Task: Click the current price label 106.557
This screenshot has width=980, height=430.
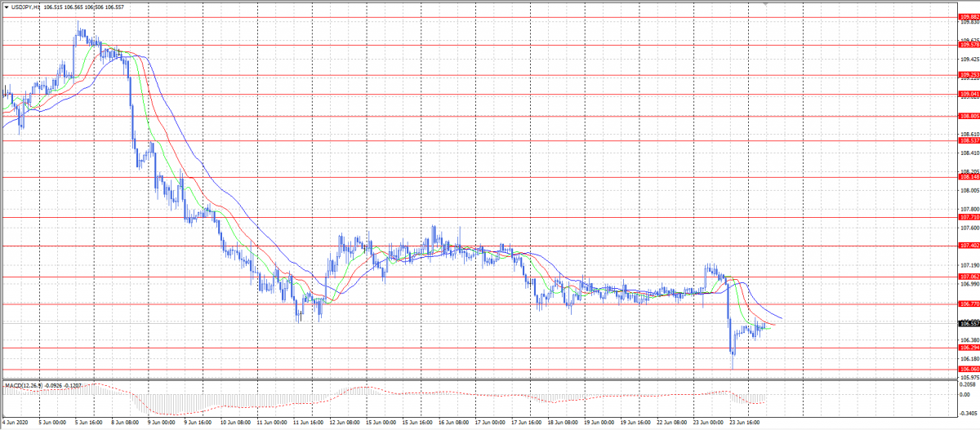Action: (x=969, y=323)
